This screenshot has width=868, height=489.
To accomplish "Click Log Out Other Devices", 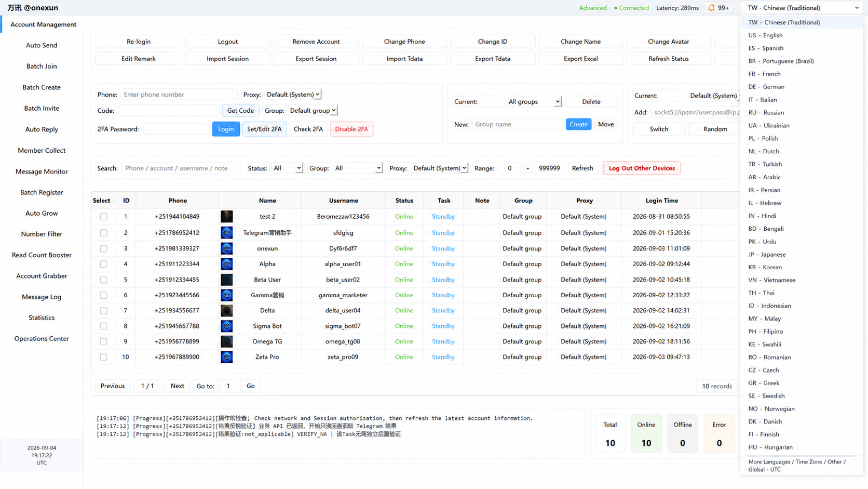I will (x=642, y=168).
